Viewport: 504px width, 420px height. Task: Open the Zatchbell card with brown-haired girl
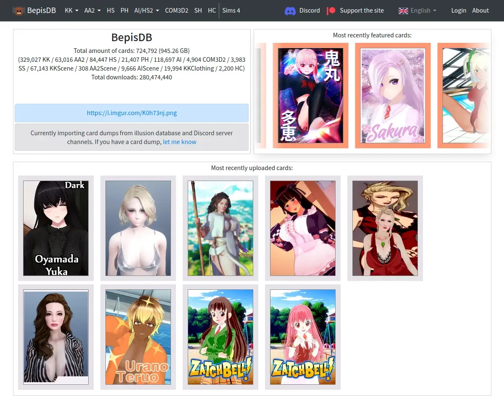click(x=220, y=337)
